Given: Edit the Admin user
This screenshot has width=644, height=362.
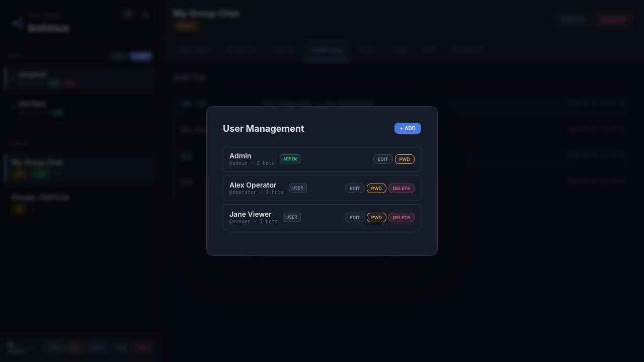Looking at the screenshot, I should click(x=383, y=159).
